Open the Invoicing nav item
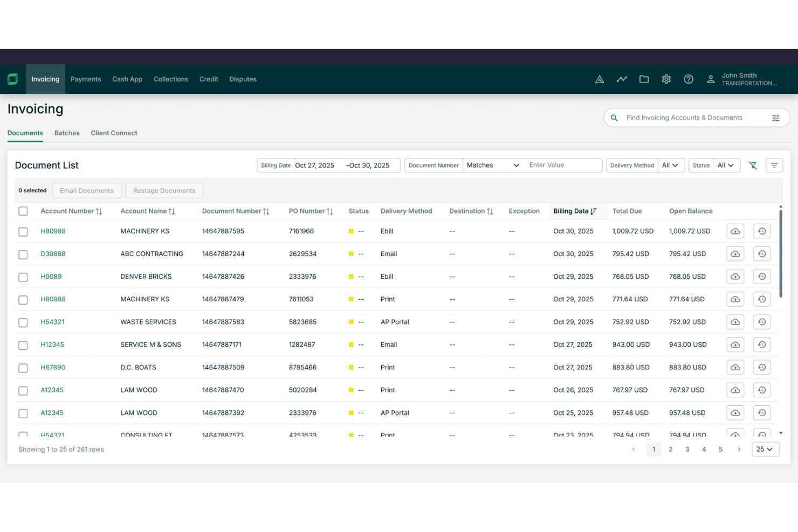798x532 pixels. (45, 79)
